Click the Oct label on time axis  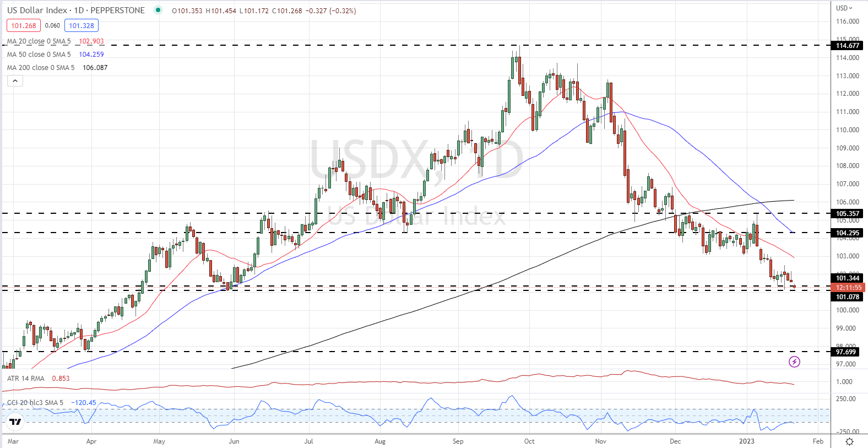click(529, 441)
